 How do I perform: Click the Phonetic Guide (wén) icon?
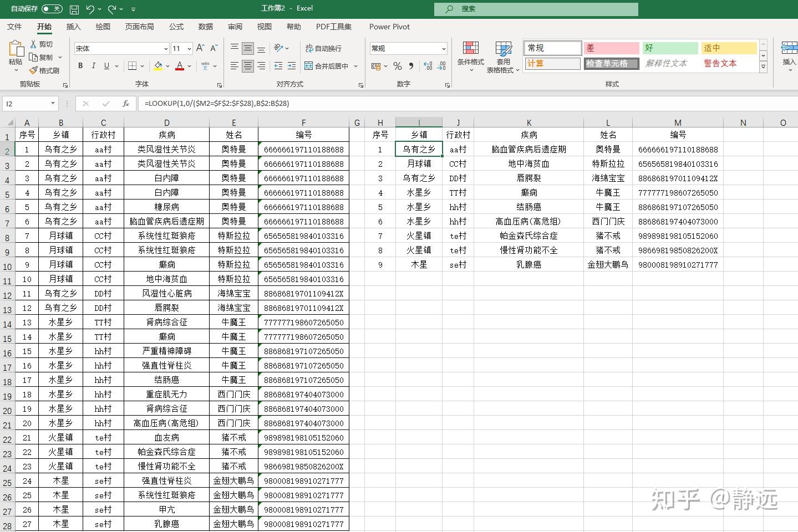[x=205, y=66]
